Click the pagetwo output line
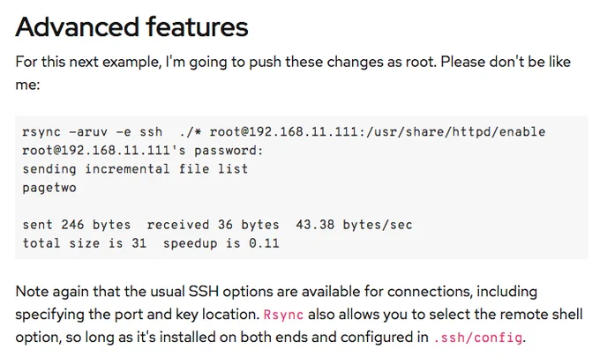This screenshot has width=600, height=364. pos(49,188)
